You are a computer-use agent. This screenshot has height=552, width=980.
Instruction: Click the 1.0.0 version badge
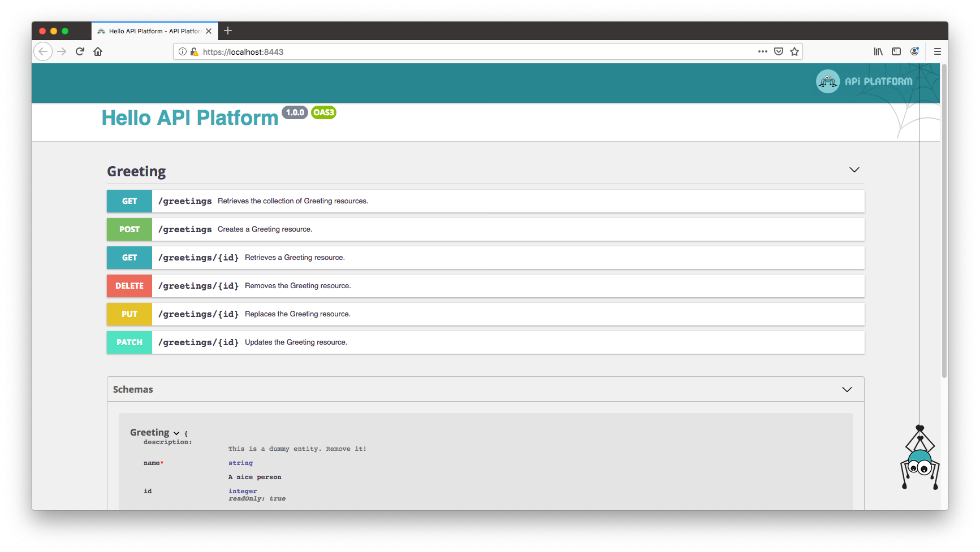[295, 112]
